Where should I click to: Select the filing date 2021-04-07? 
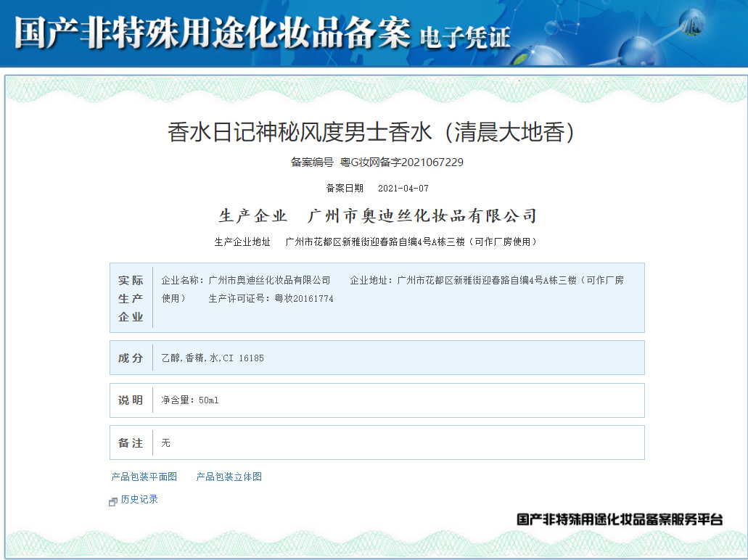point(403,189)
